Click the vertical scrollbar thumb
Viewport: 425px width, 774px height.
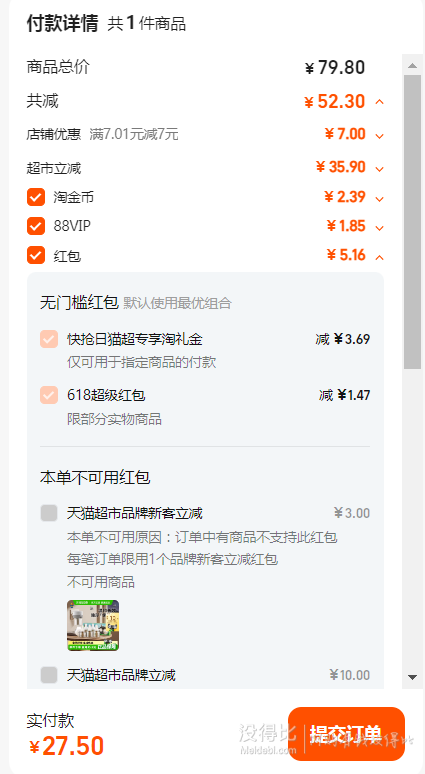click(x=412, y=222)
